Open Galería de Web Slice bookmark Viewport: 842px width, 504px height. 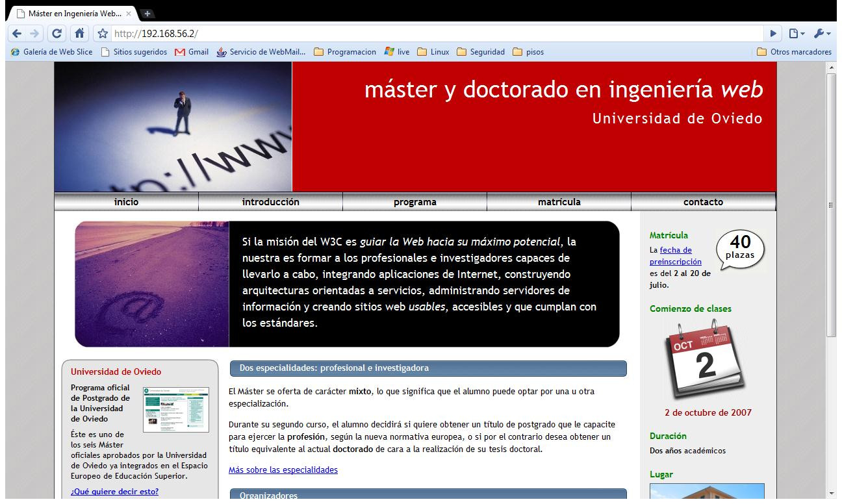click(x=52, y=52)
